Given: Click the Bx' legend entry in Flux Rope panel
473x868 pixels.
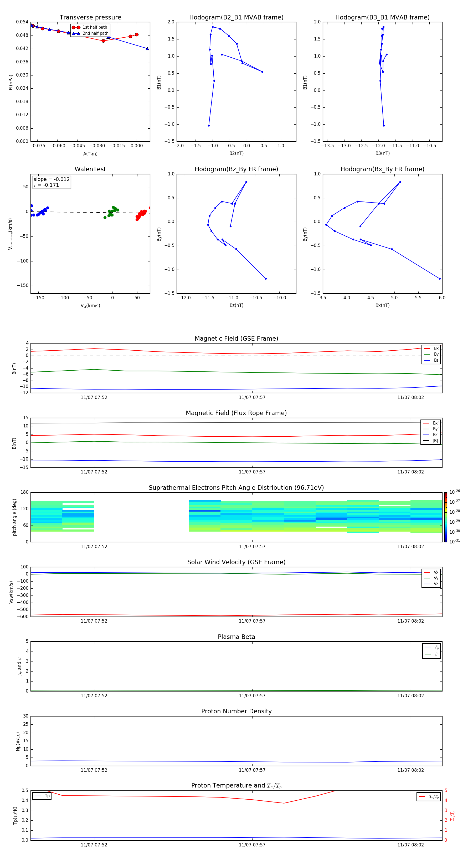Looking at the screenshot, I should point(431,423).
